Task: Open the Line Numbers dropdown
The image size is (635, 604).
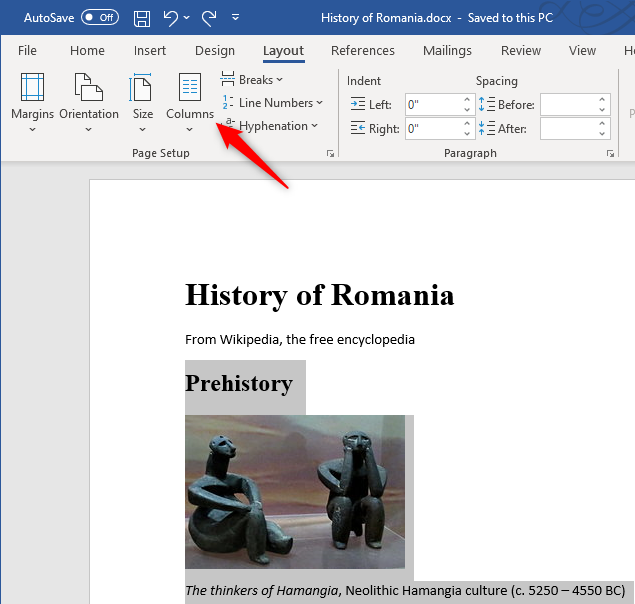Action: tap(272, 103)
